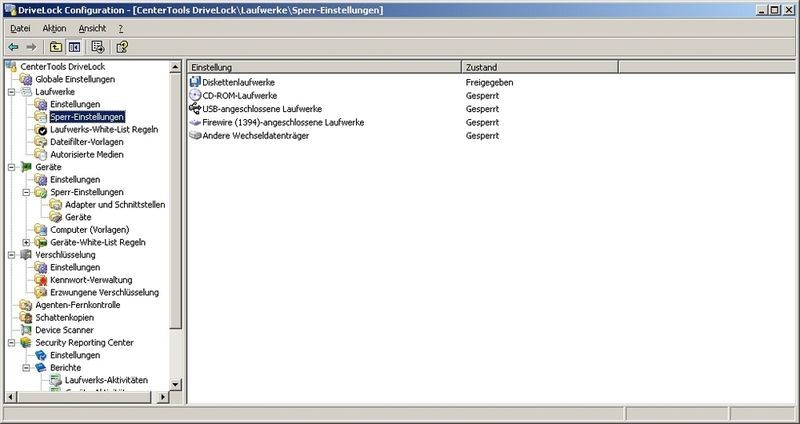Click the Security Reporting Center icon
The image size is (800, 424).
point(26,343)
